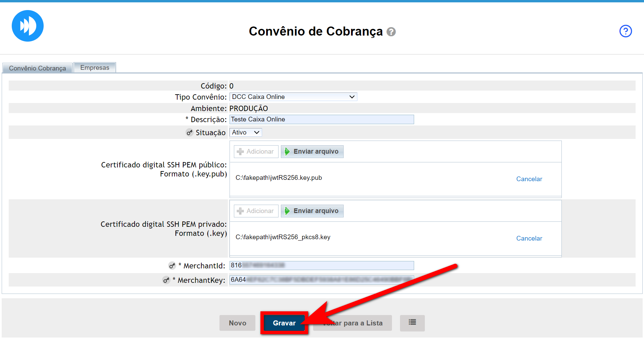Switch to the Convênio Cobrança tab
The height and width of the screenshot is (362, 644).
(37, 68)
